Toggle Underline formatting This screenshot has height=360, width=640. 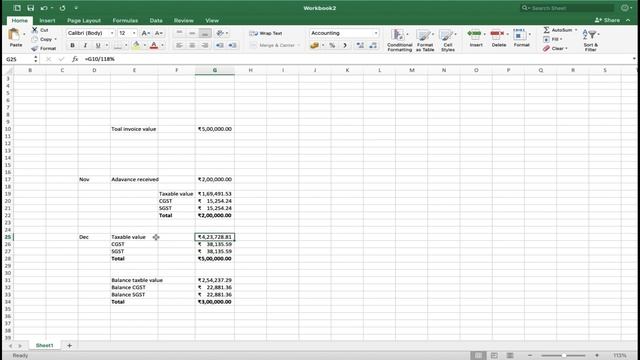pyautogui.click(x=98, y=45)
